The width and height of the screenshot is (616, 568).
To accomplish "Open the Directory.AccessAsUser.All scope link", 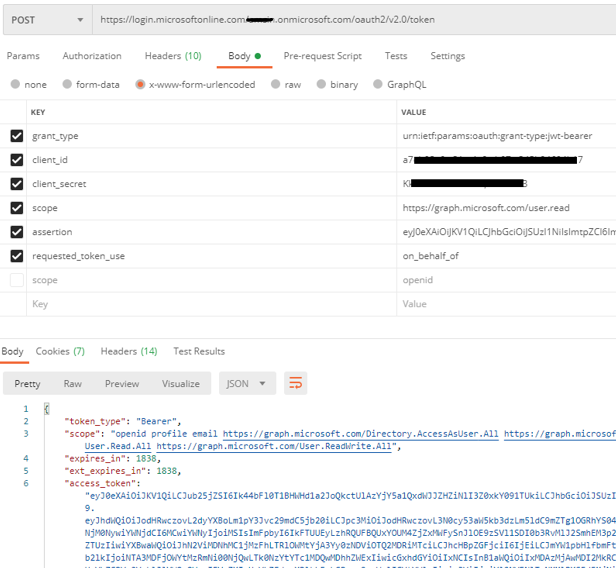I will tap(361, 434).
